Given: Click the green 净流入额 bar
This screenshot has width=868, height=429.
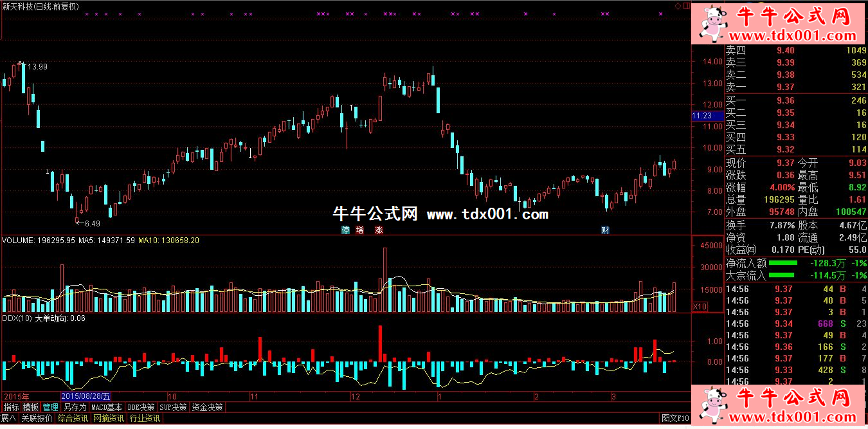Looking at the screenshot, I should [x=783, y=263].
